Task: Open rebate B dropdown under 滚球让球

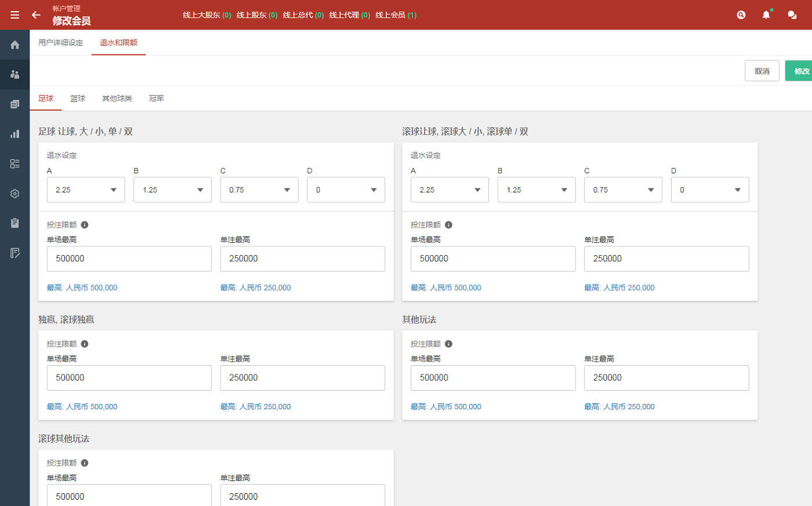Action: [536, 190]
